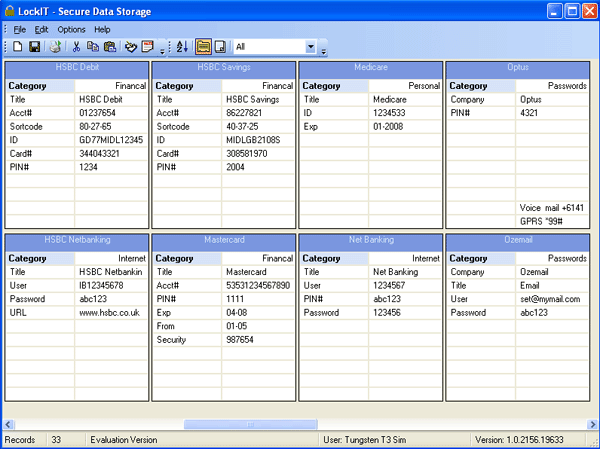Open the File menu

tap(20, 29)
